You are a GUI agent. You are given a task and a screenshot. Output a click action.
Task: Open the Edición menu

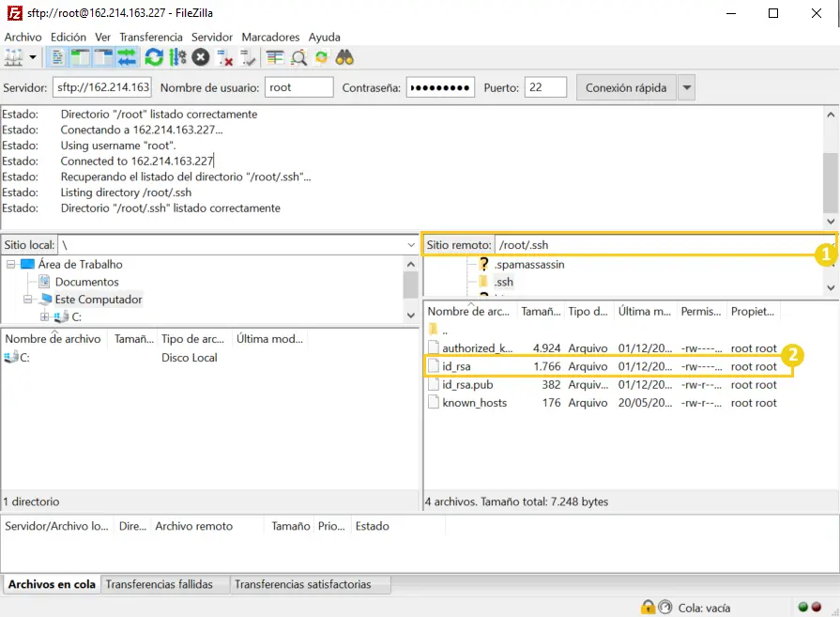[68, 37]
